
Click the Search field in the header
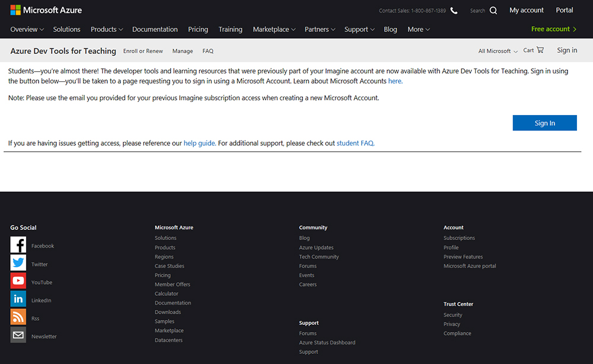tap(477, 11)
